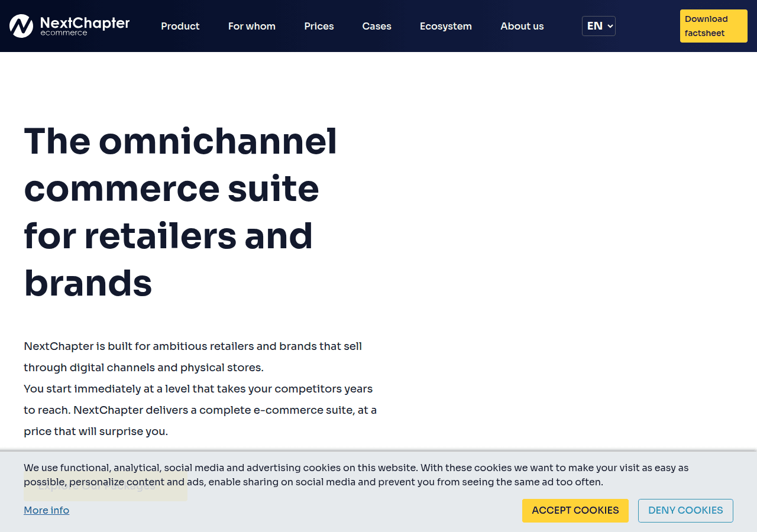The width and height of the screenshot is (757, 532).
Task: Click the headline 'The omnichannel commerce suite'
Action: [180, 212]
